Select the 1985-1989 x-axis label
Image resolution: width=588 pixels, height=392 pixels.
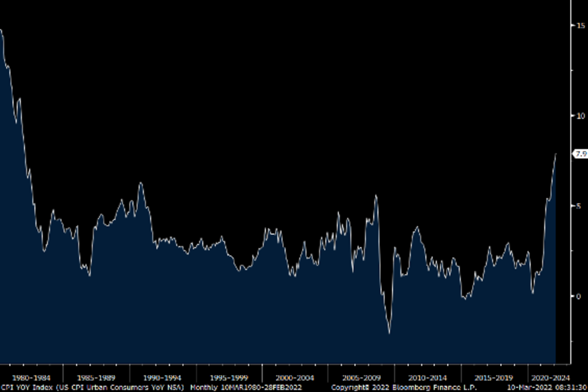click(x=97, y=378)
